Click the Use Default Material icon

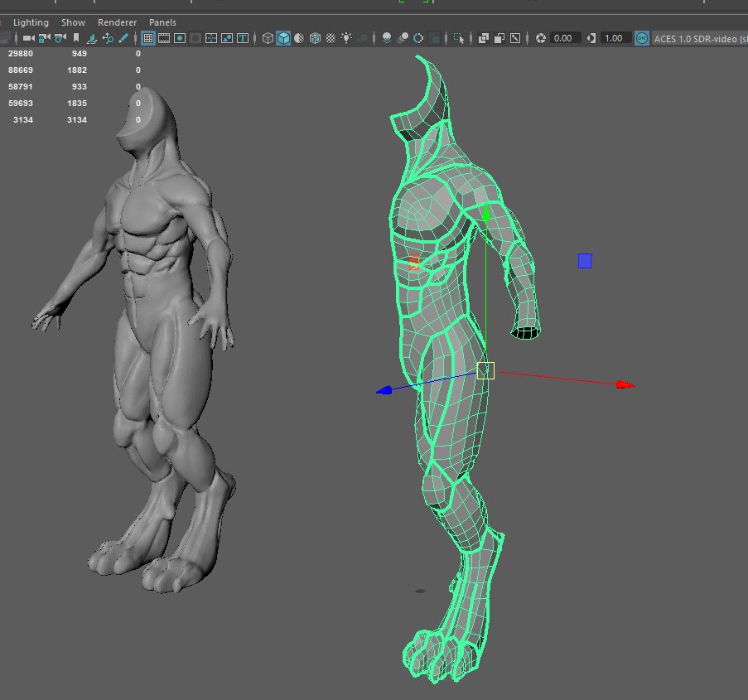(299, 38)
